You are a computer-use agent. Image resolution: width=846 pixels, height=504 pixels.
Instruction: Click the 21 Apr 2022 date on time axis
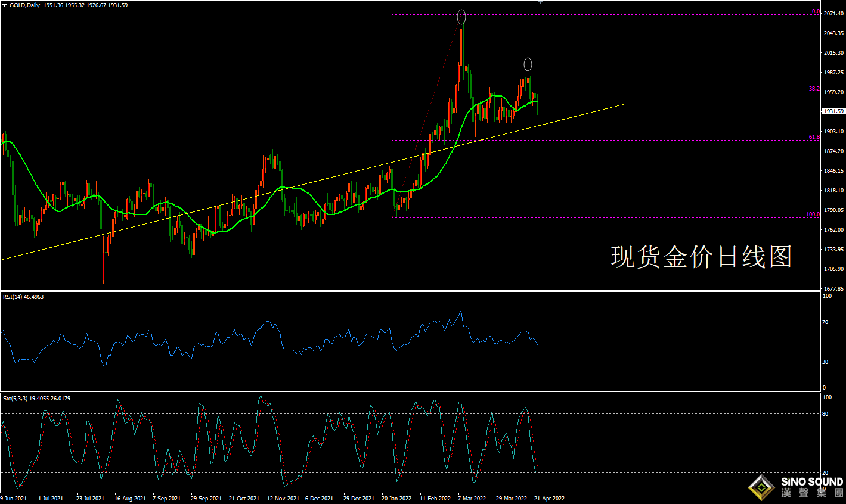coord(549,498)
